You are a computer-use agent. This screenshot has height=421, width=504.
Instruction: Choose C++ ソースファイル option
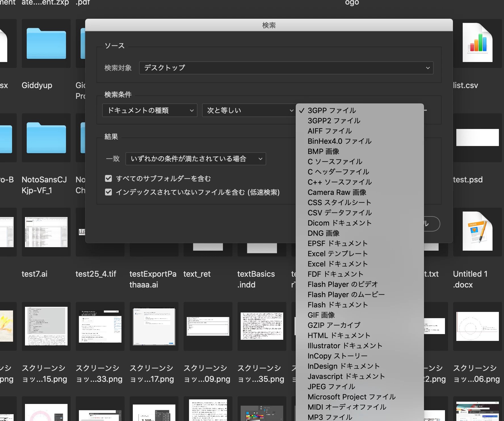tap(360, 182)
